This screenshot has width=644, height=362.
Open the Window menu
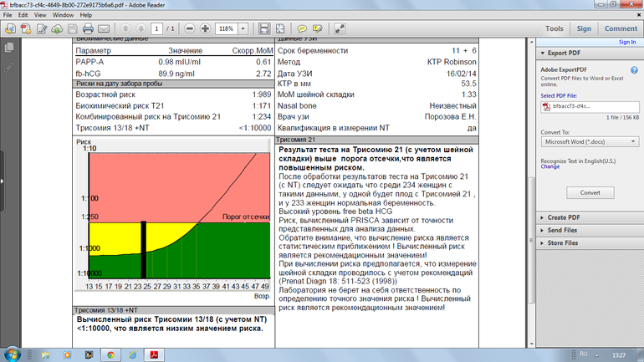point(63,15)
